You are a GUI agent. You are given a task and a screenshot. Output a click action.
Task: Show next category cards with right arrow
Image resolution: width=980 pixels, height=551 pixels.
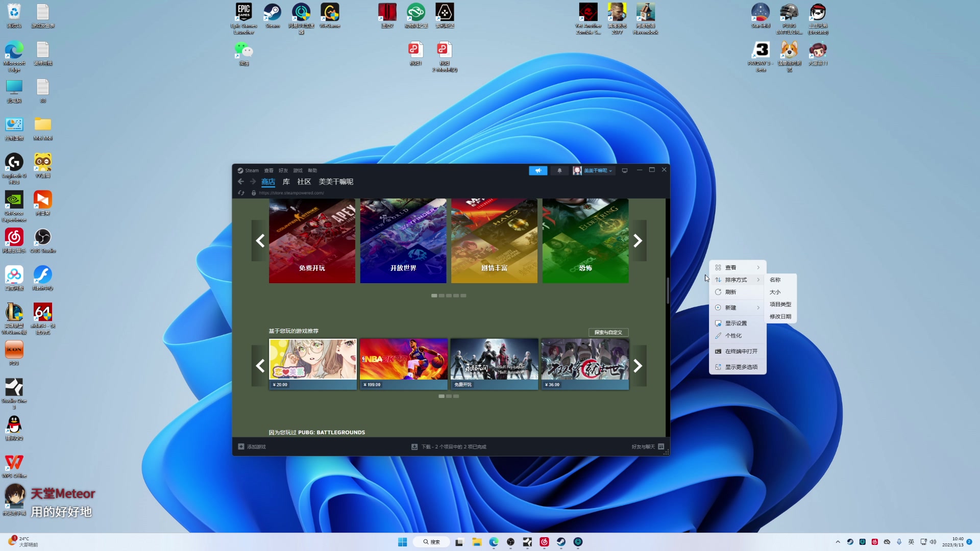[638, 241]
